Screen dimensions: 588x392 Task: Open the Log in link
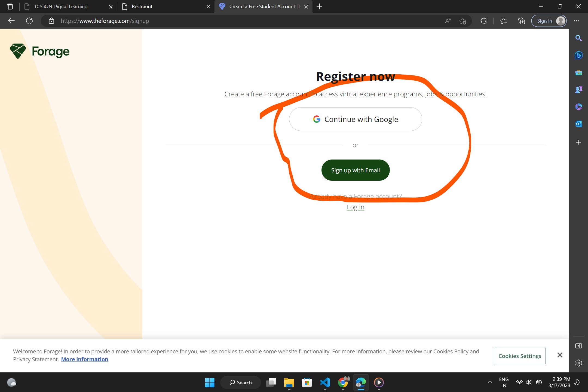356,207
